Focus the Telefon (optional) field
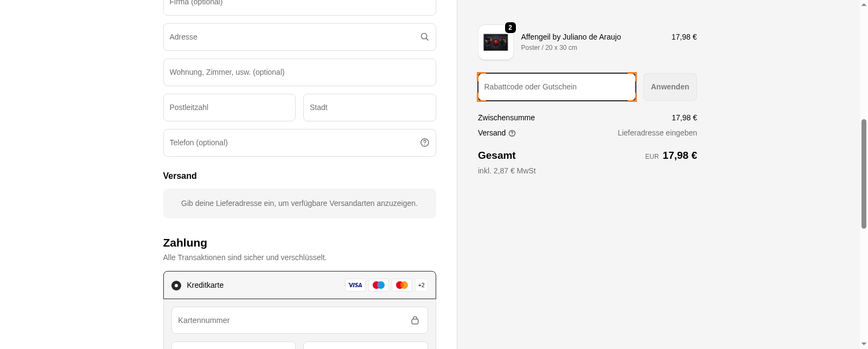868x349 pixels. (x=299, y=143)
